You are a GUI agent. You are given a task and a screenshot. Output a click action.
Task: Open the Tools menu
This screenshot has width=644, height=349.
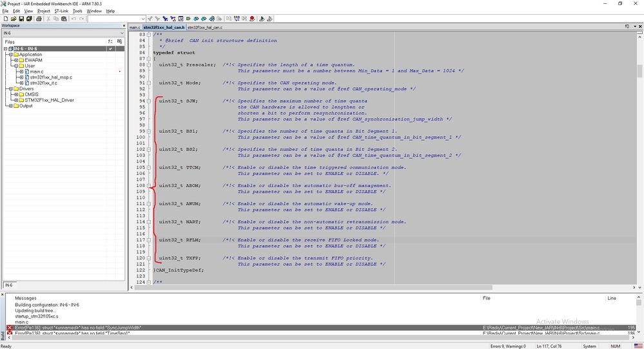point(77,11)
